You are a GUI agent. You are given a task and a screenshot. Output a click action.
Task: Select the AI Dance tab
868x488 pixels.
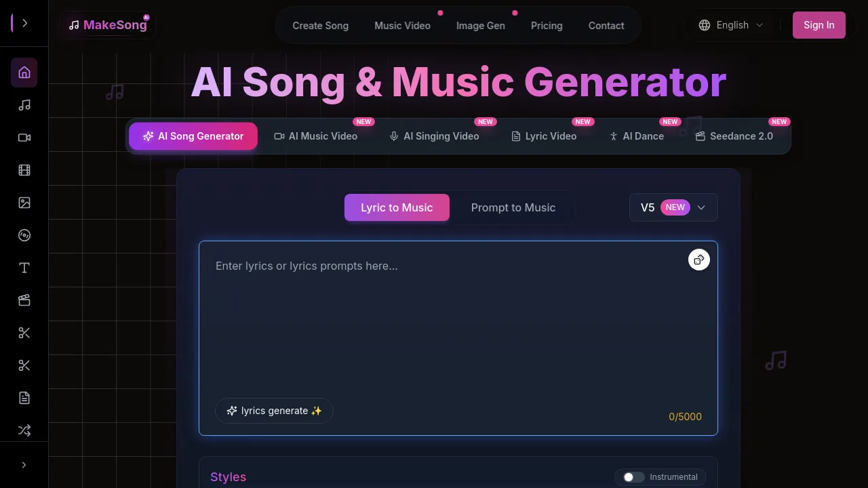coord(636,136)
